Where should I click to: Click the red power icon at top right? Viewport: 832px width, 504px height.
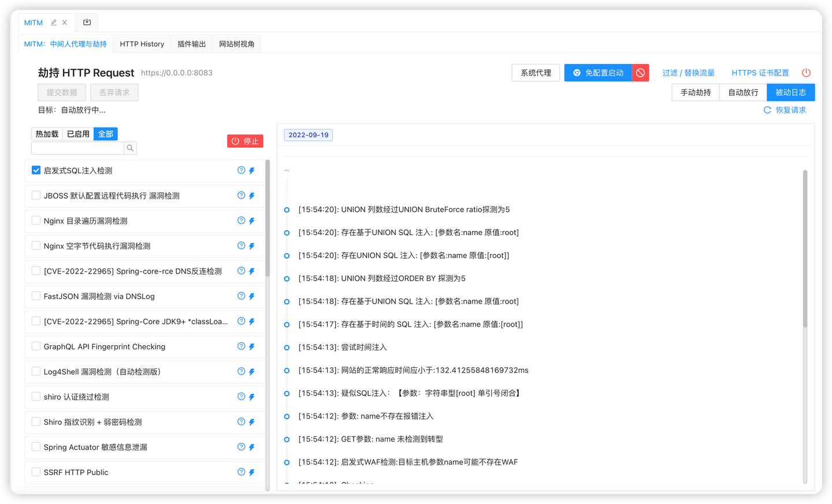[806, 73]
